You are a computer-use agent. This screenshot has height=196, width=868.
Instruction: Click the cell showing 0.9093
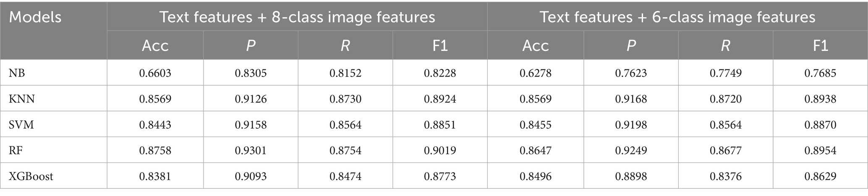pyautogui.click(x=251, y=176)
